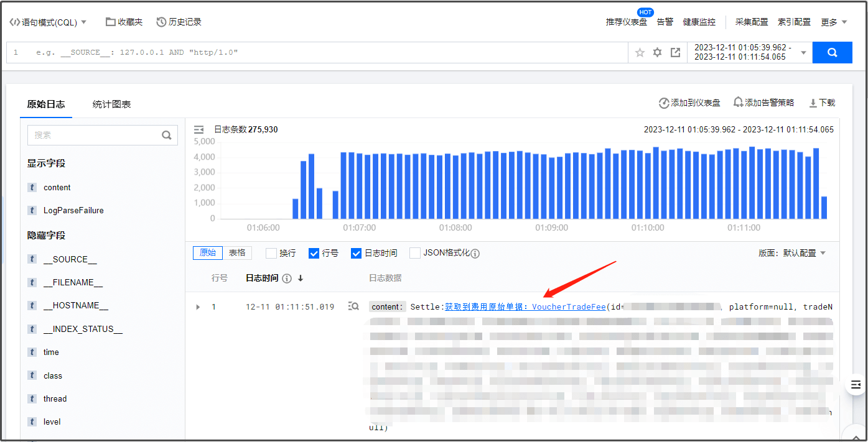
Task: Click 添加告警策略 button
Action: (763, 103)
